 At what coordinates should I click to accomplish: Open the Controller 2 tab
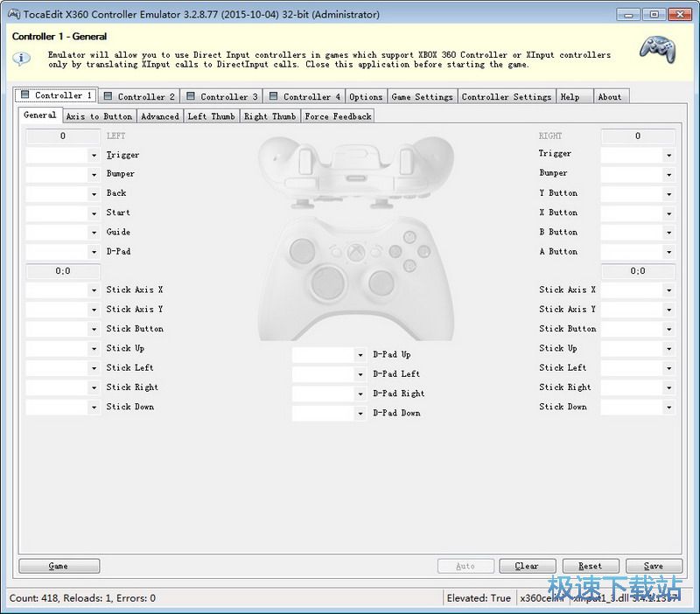click(x=139, y=96)
